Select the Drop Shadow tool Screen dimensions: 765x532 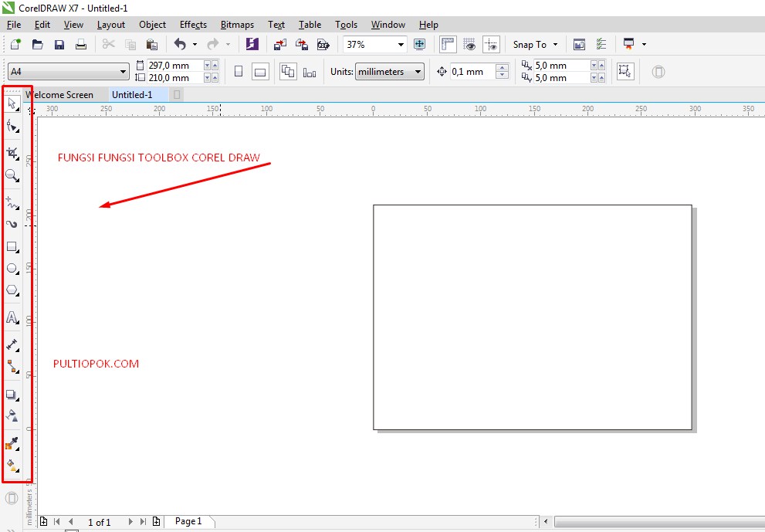12,395
